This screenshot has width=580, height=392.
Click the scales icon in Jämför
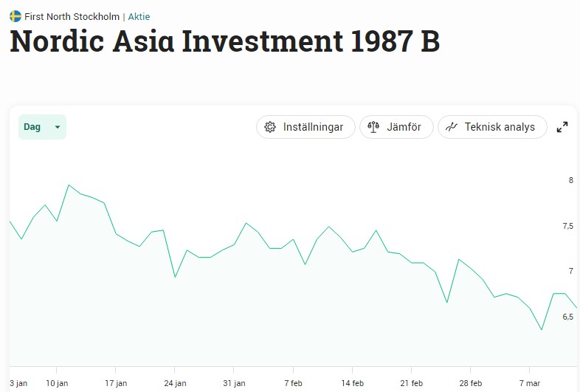[373, 127]
